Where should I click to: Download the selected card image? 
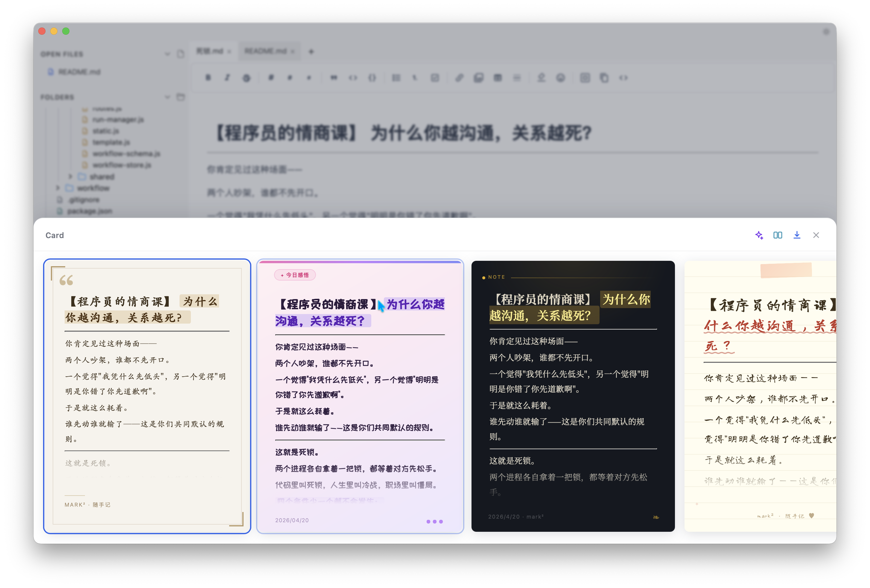[x=797, y=235]
